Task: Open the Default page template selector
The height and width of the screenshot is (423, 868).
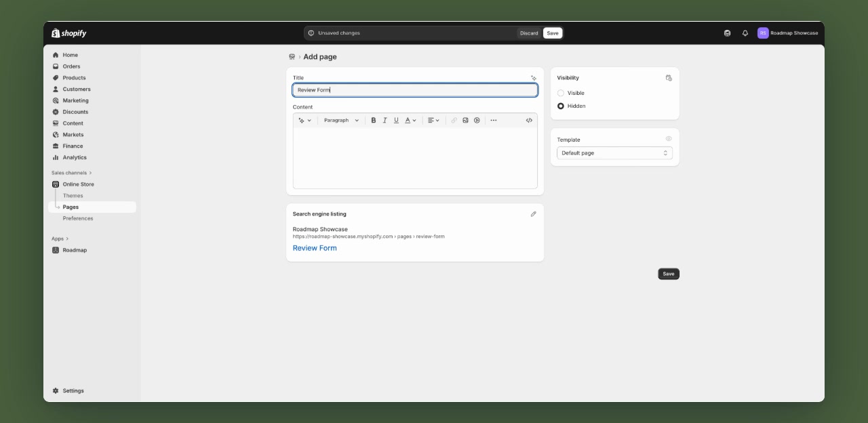Action: click(614, 153)
